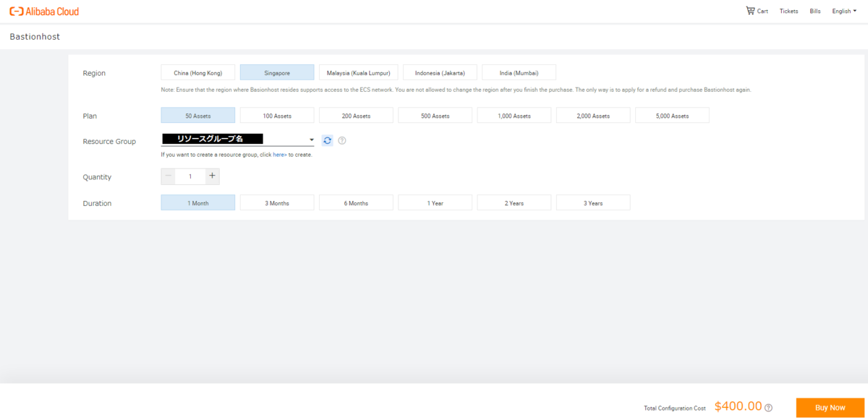
Task: Open the English language dropdown
Action: pyautogui.click(x=843, y=11)
